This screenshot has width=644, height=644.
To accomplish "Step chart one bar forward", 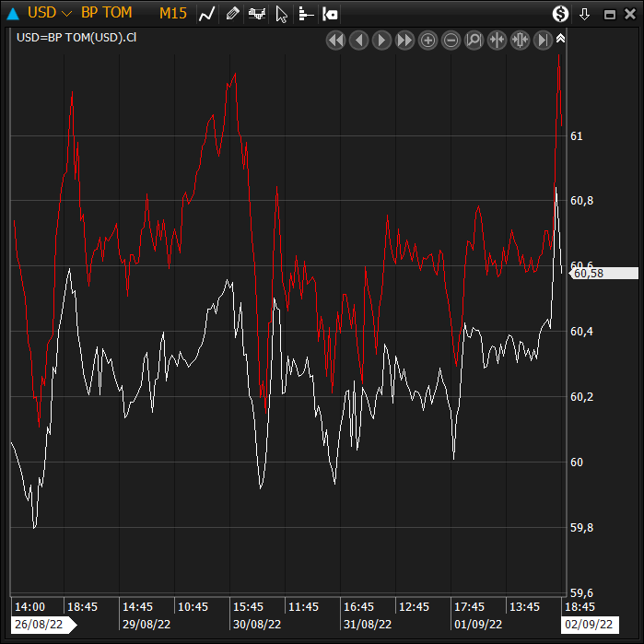I will [382, 40].
